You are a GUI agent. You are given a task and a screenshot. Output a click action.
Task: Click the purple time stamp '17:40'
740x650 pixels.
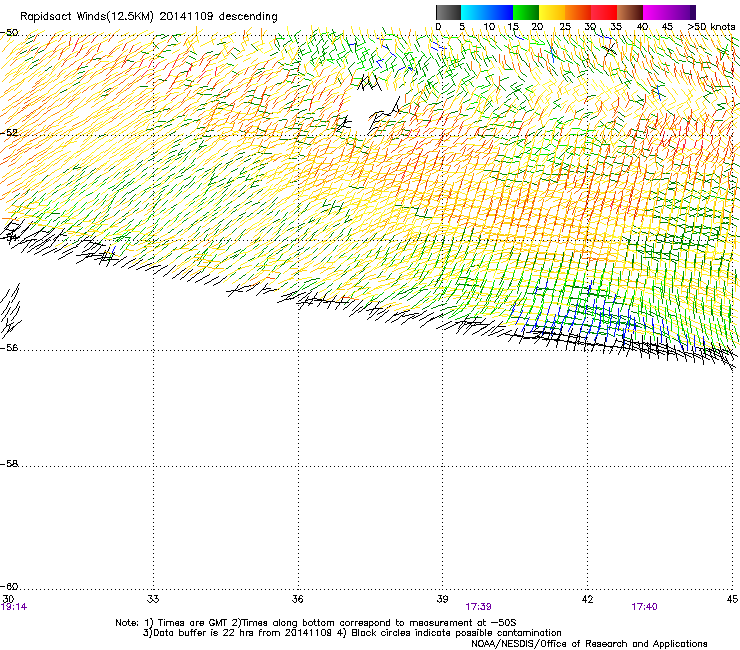click(x=644, y=607)
